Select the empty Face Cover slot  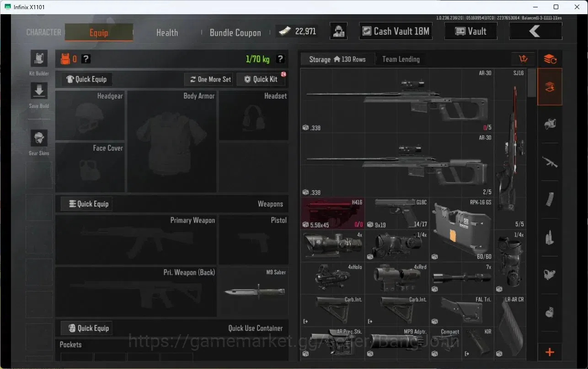90,167
